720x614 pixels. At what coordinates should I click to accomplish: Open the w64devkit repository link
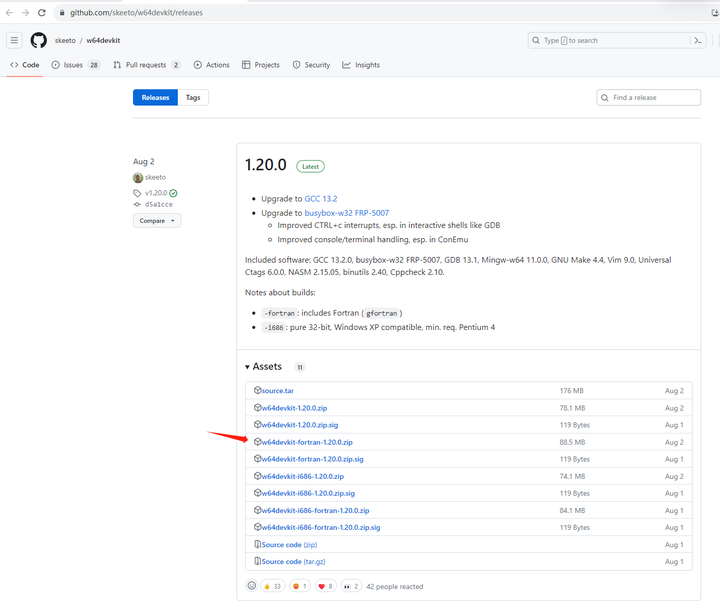103,40
